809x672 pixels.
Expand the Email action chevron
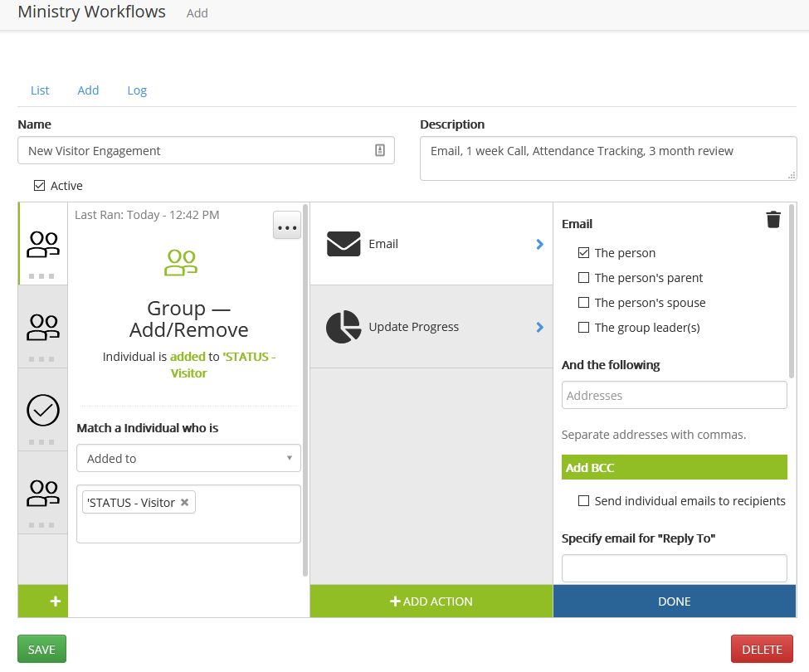click(x=540, y=244)
